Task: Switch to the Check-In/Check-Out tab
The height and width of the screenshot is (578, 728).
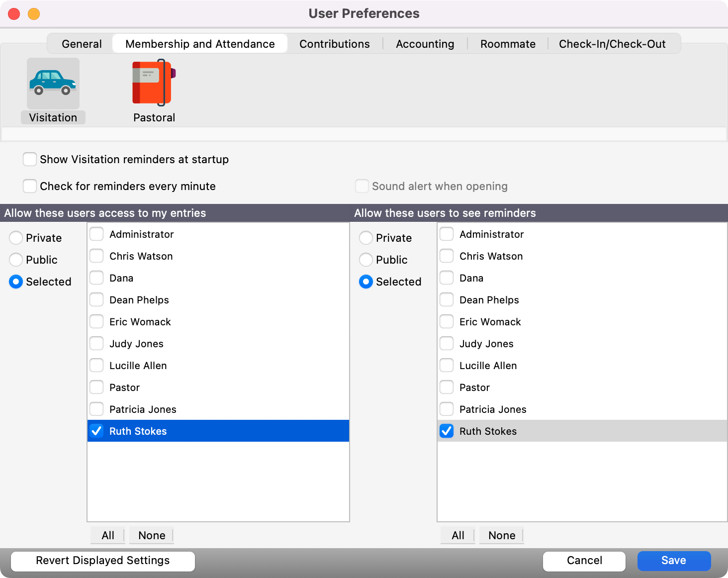Action: (x=612, y=44)
